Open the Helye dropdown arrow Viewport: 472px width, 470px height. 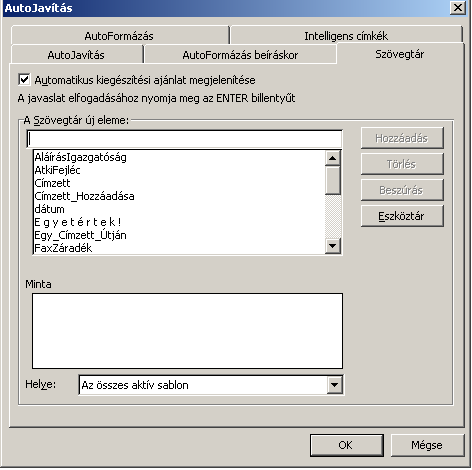[x=334, y=385]
